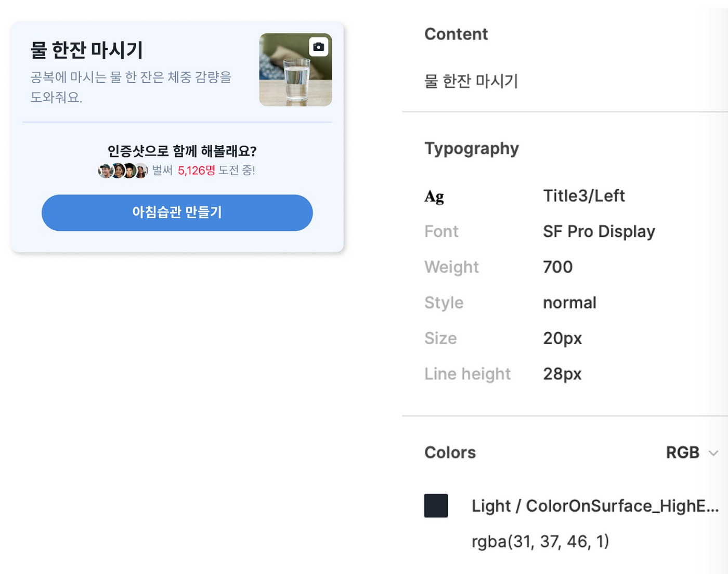Click the card description text about 공복
The image size is (728, 574).
pyautogui.click(x=131, y=87)
